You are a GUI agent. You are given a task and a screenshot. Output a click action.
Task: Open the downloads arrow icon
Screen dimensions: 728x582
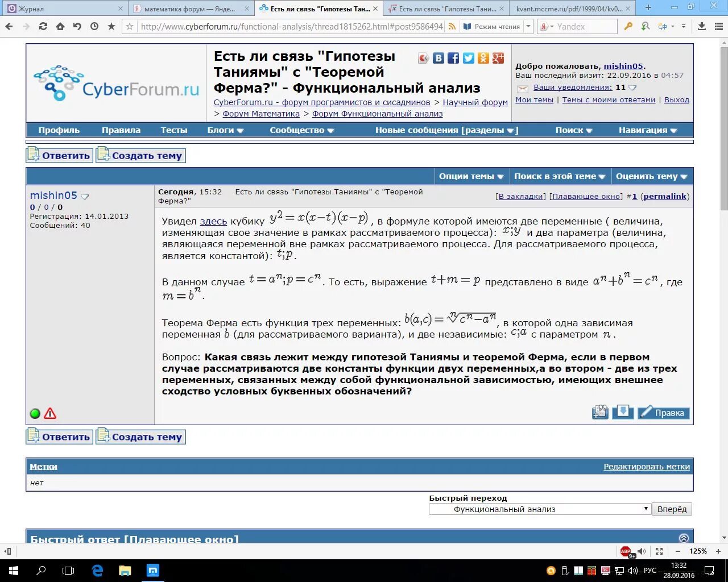coord(701,27)
